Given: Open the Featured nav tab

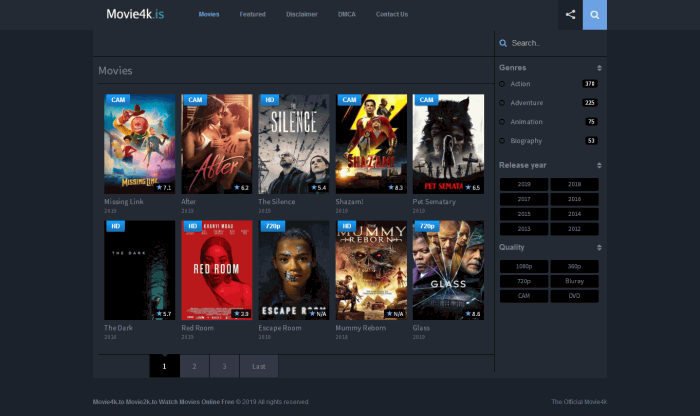Looking at the screenshot, I should coord(252,14).
